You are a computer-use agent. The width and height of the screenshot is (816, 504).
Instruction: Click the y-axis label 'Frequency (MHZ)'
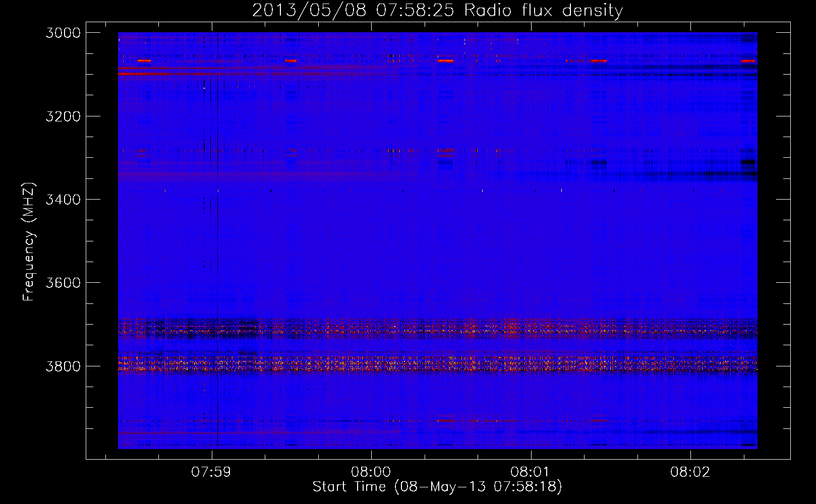tap(28, 242)
